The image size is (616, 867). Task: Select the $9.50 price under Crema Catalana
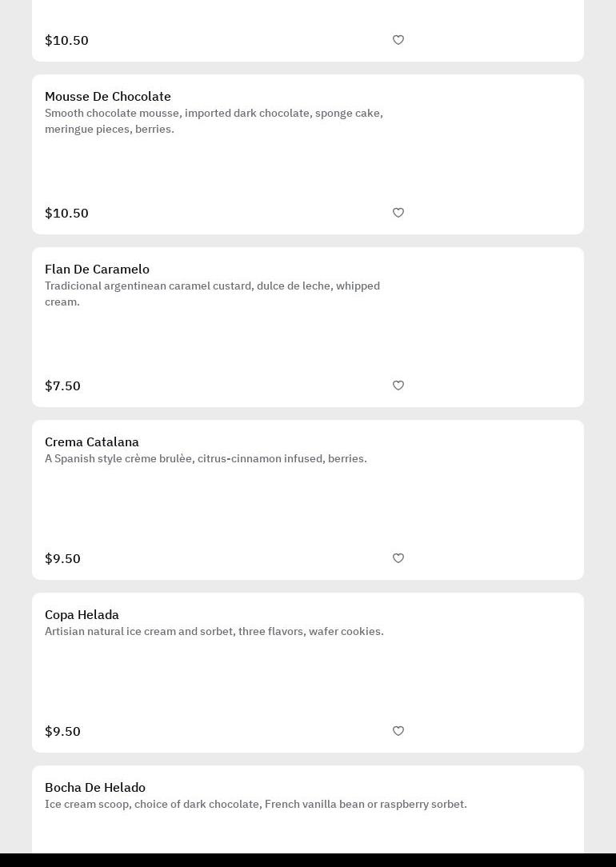pos(62,559)
